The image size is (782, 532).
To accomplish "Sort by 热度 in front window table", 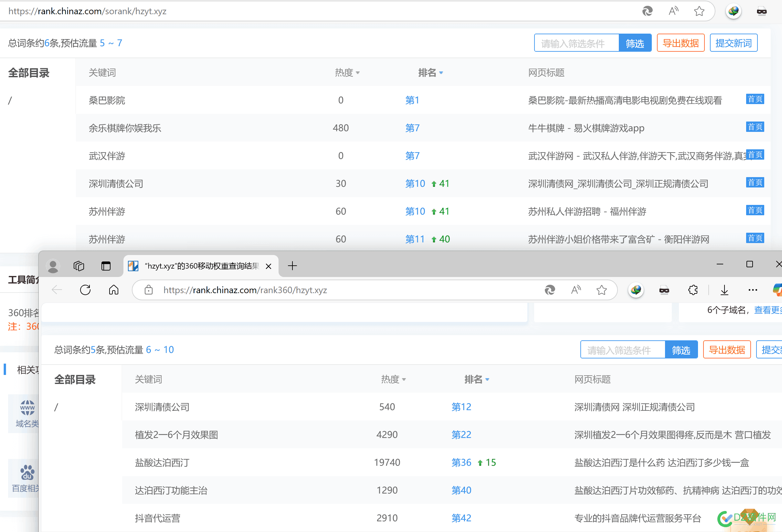I will tap(393, 379).
